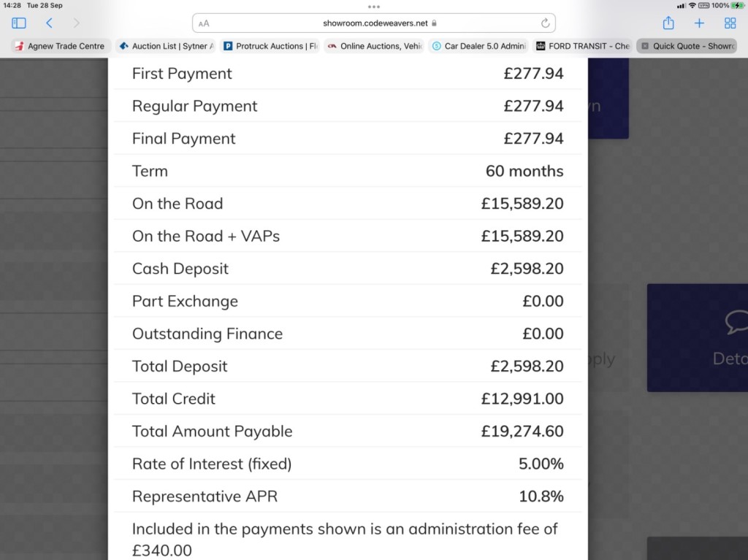The height and width of the screenshot is (560, 748).
Task: Select the Online Auctions tab
Action: pos(375,46)
